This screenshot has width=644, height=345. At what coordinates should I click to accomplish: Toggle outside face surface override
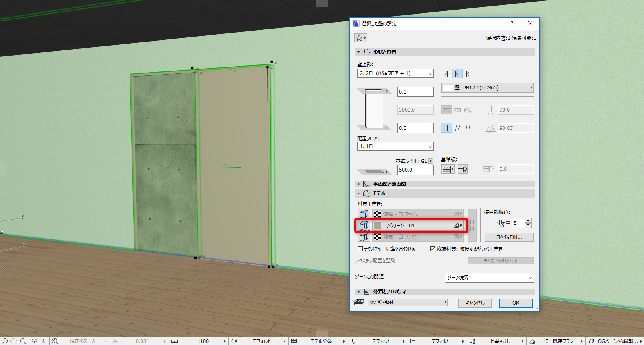coord(364,214)
